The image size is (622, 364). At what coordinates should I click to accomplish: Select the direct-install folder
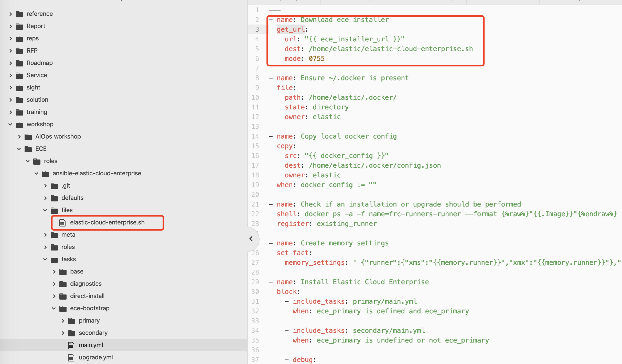click(x=87, y=296)
